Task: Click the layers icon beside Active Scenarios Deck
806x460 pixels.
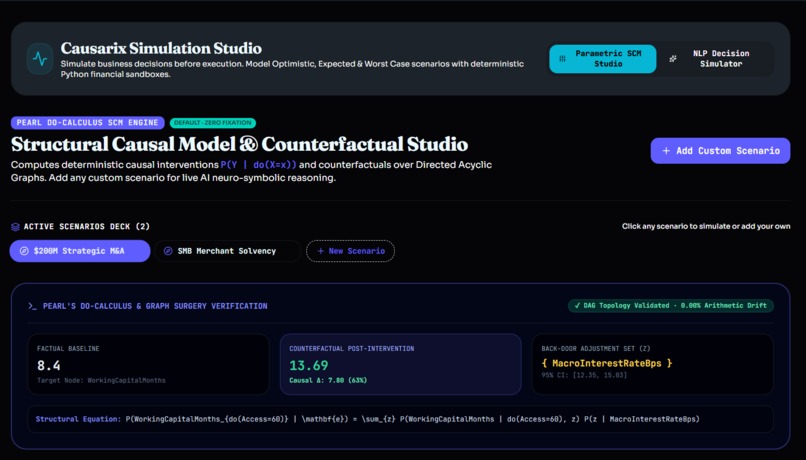Action: click(15, 227)
